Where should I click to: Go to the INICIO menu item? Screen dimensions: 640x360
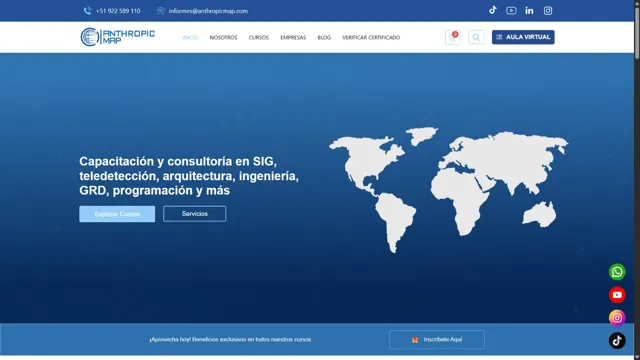[x=190, y=38]
